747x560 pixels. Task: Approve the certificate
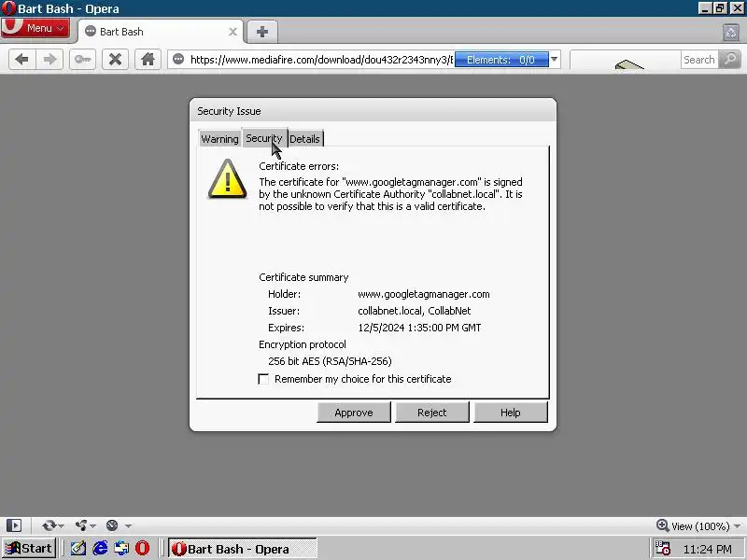coord(354,413)
